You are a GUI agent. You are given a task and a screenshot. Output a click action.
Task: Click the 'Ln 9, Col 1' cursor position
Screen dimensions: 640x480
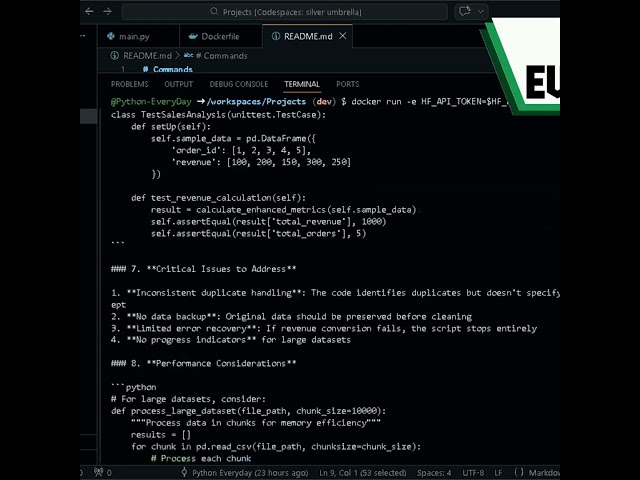click(363, 473)
